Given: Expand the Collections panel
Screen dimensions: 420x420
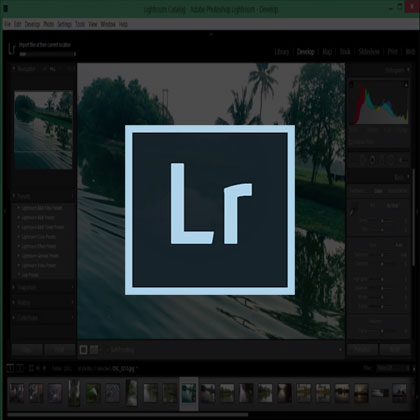Looking at the screenshot, I should tap(14, 318).
